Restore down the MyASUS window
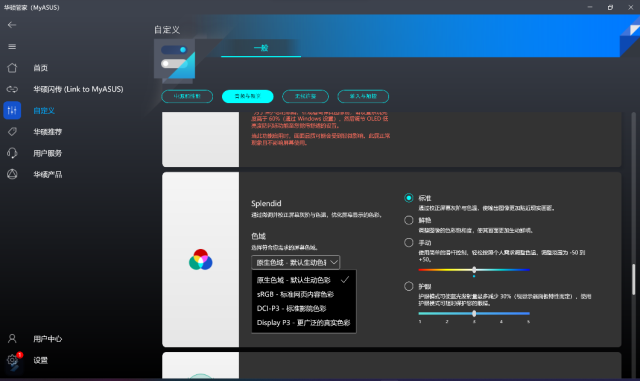 pyautogui.click(x=610, y=7)
